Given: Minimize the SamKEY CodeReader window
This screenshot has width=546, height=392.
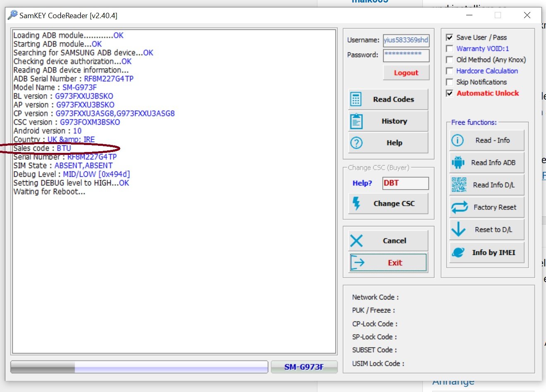Looking at the screenshot, I should (x=470, y=15).
